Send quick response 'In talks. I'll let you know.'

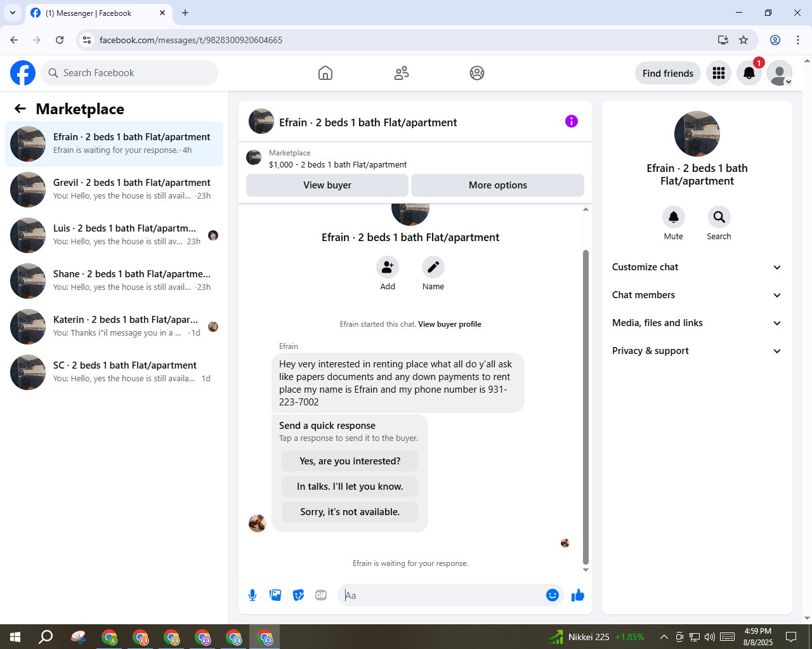point(350,487)
